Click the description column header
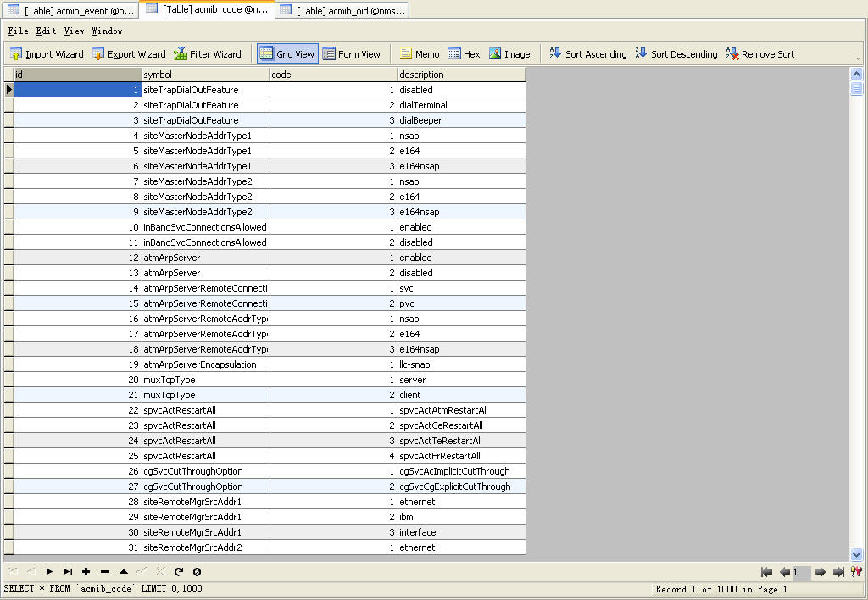Screen dimensions: 868x600 pos(462,75)
